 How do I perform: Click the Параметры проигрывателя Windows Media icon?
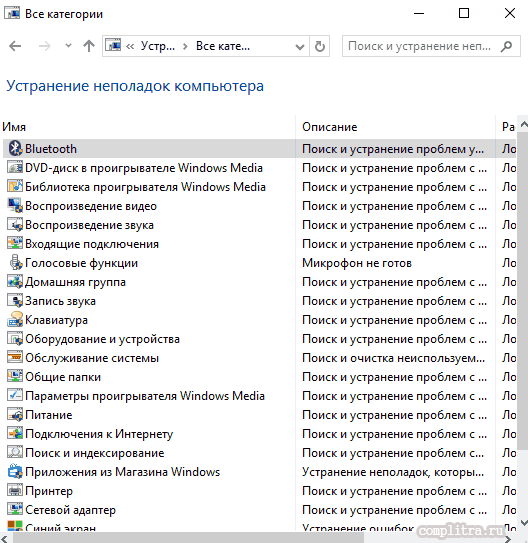point(15,396)
